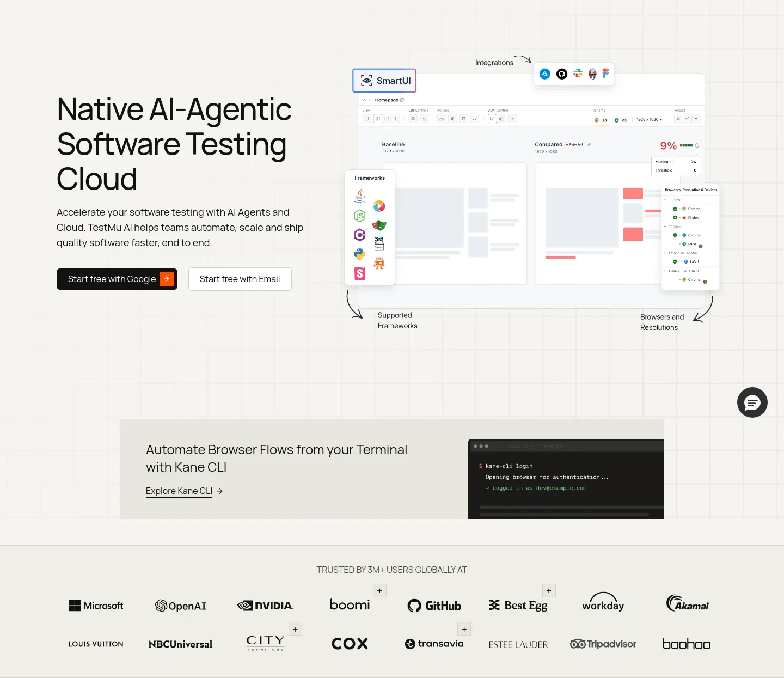Click the OpenAI logo
This screenshot has height=678, width=784.
181,606
